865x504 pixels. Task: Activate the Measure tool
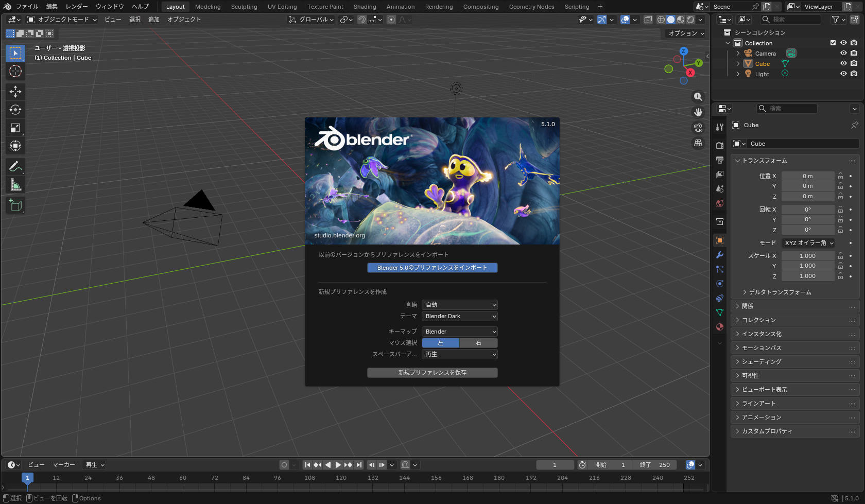coord(15,184)
